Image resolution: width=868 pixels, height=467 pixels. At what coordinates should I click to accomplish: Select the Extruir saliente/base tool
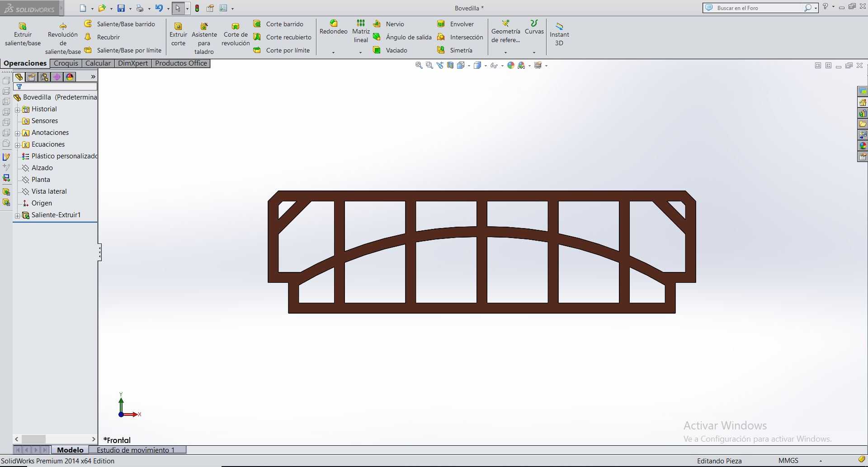pyautogui.click(x=23, y=35)
